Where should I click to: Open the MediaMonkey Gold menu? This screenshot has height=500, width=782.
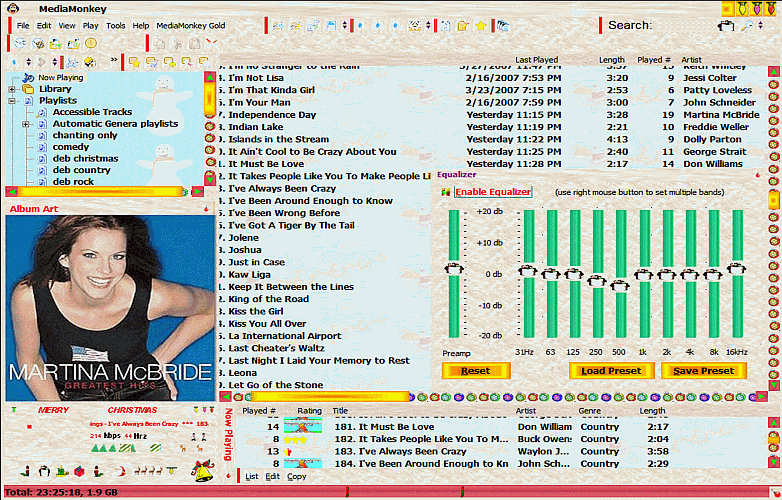coord(191,25)
